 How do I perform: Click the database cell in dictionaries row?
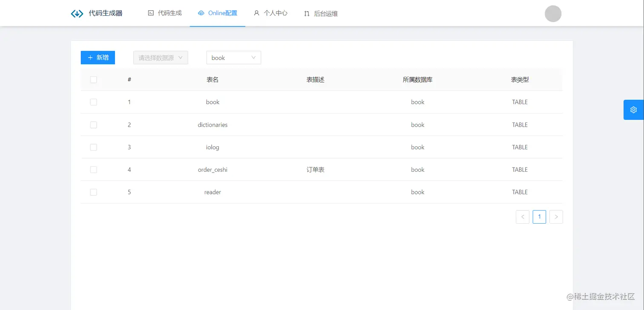point(418,125)
